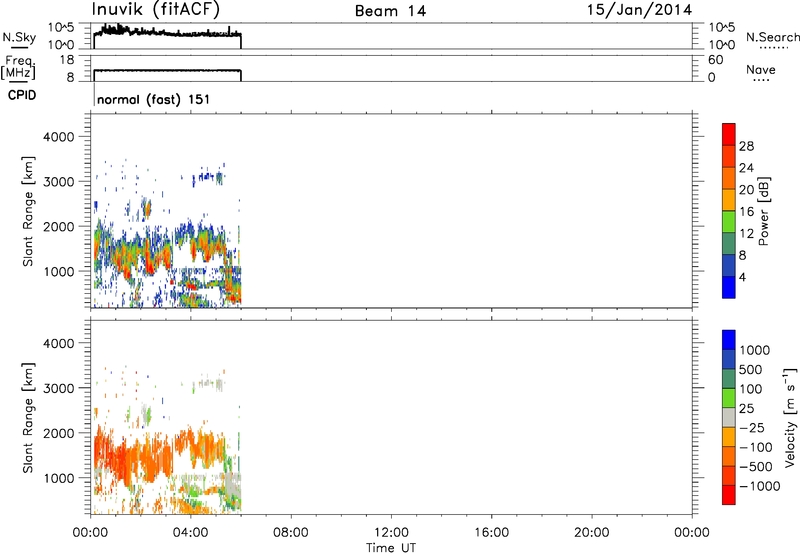Select the 08:00 time tick label
This screenshot has height=554, width=800.
(x=291, y=533)
